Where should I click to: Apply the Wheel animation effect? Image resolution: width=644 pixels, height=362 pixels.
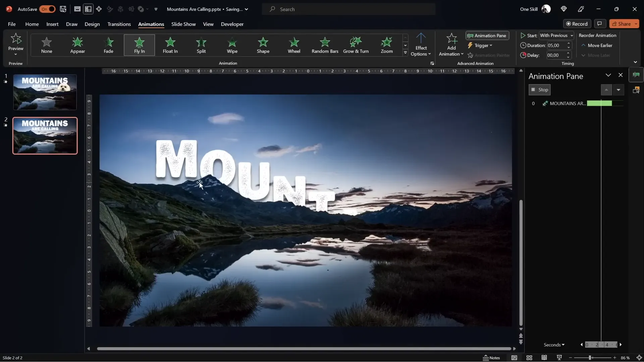[x=294, y=45]
